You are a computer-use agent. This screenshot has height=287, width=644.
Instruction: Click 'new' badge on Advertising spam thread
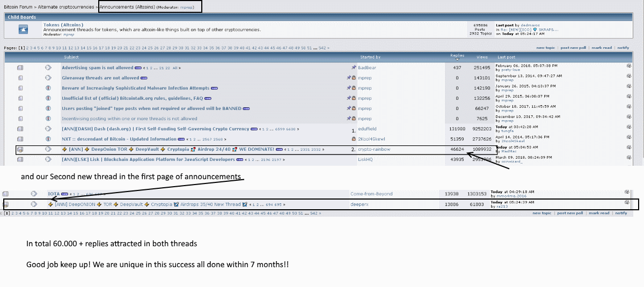(x=138, y=68)
